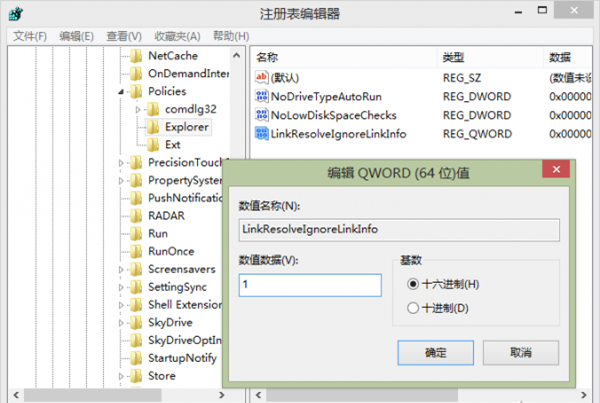Screen dimensions: 600x403
Task: Select the (默认) string value icon
Action: (262, 78)
